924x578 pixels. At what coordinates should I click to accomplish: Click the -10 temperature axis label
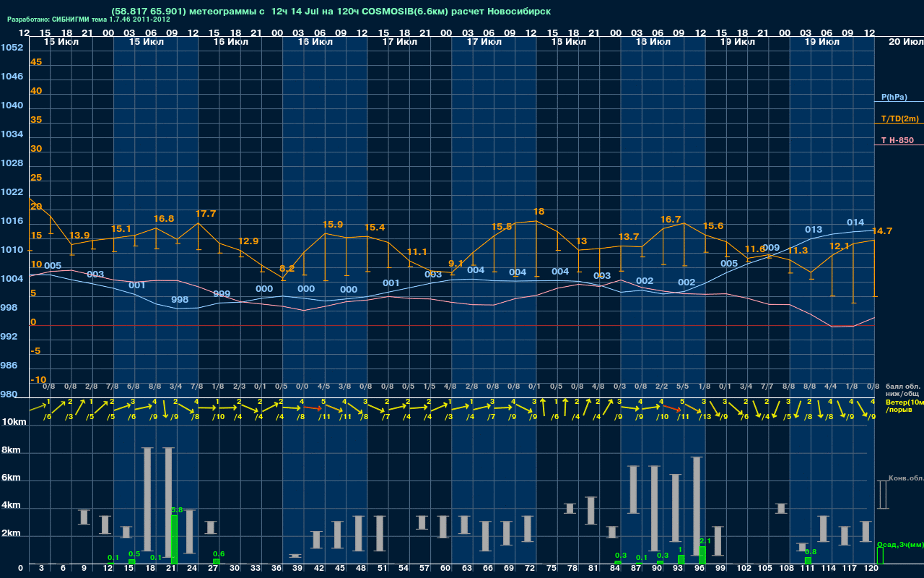click(x=38, y=380)
